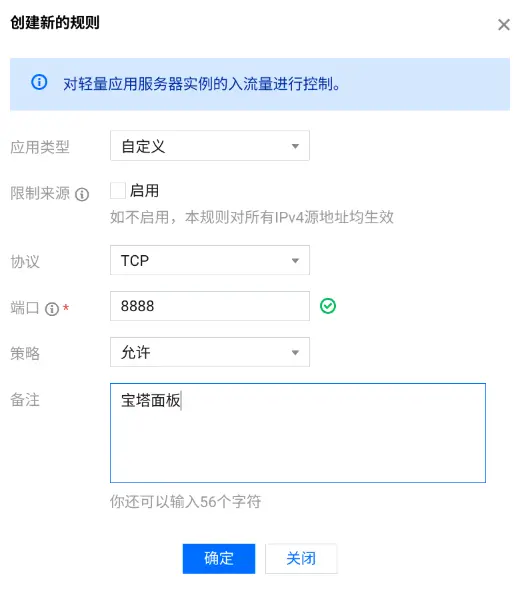Click the 确定 button to confirm
The height and width of the screenshot is (592, 519).
219,558
